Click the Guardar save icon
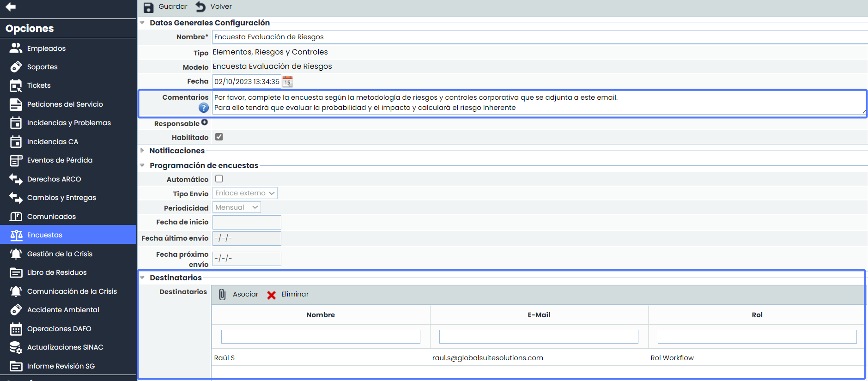Viewport: 868px width, 381px height. pyautogui.click(x=148, y=7)
